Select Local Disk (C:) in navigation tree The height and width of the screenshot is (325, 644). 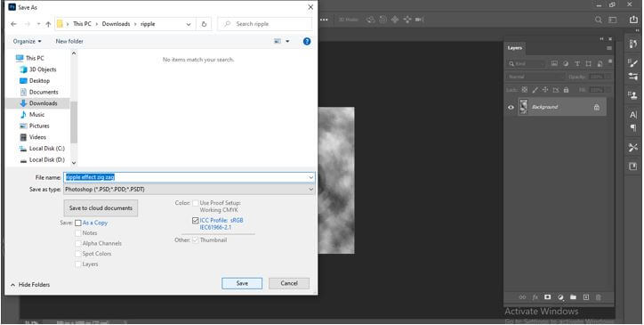(x=46, y=149)
